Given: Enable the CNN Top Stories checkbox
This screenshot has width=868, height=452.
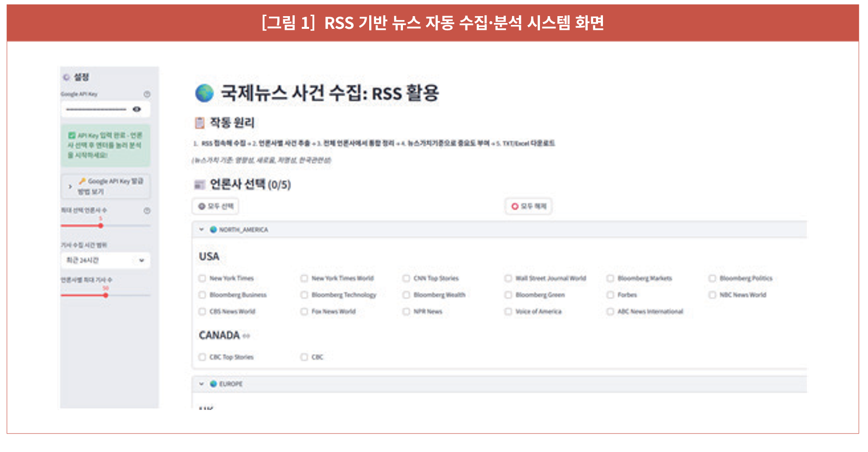Looking at the screenshot, I should [406, 278].
